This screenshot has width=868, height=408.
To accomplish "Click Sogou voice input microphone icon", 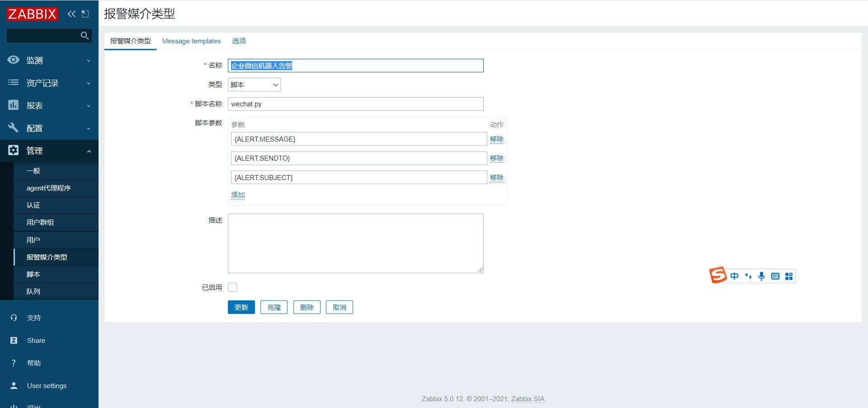I will pyautogui.click(x=762, y=276).
